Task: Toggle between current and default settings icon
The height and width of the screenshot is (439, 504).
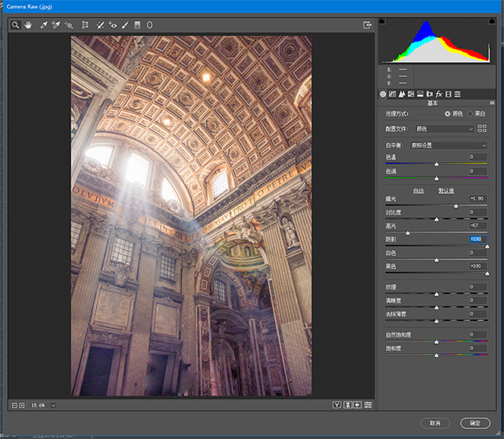Action: [368, 405]
